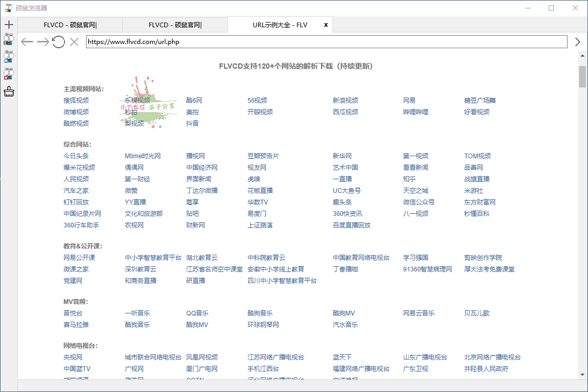Image resolution: width=588 pixels, height=392 pixels.
Task: Reload the page with the circular arrow
Action: pos(58,42)
